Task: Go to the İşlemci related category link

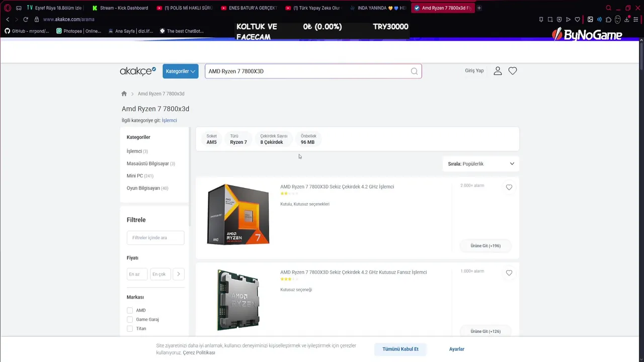Action: click(x=169, y=121)
